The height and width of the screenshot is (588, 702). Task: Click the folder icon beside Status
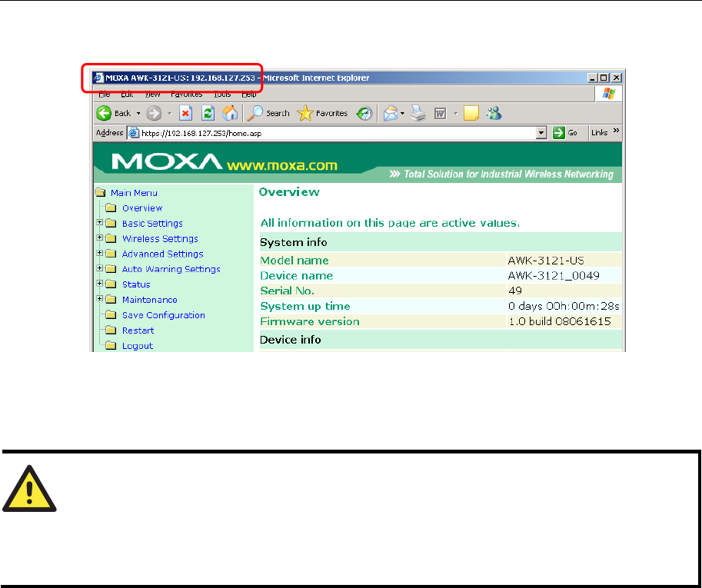(x=111, y=284)
